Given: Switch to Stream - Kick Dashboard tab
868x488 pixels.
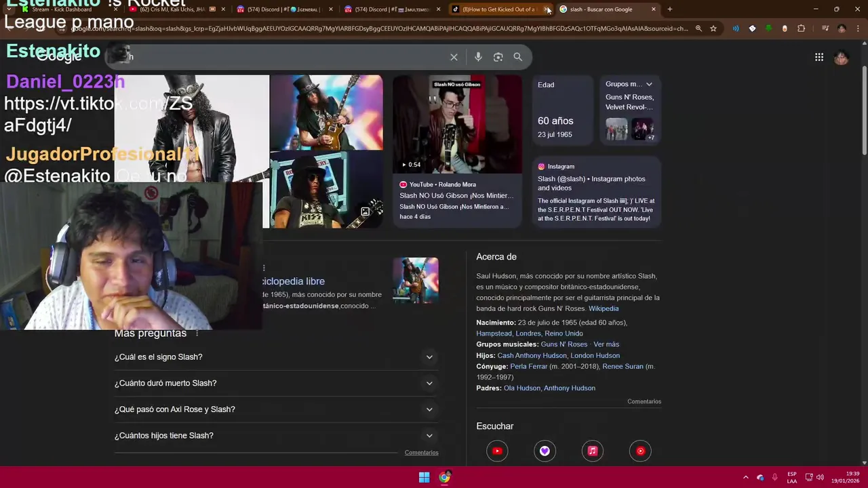Looking at the screenshot, I should tap(66, 9).
